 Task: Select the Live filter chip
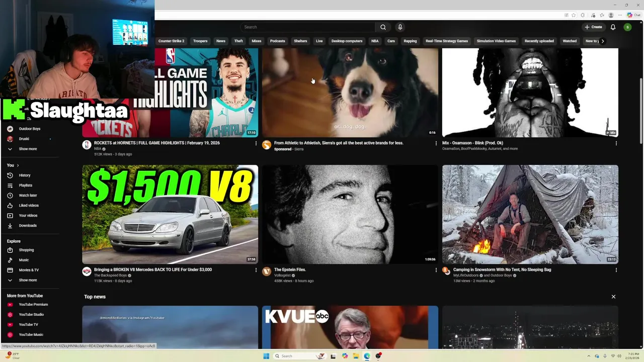pos(319,41)
